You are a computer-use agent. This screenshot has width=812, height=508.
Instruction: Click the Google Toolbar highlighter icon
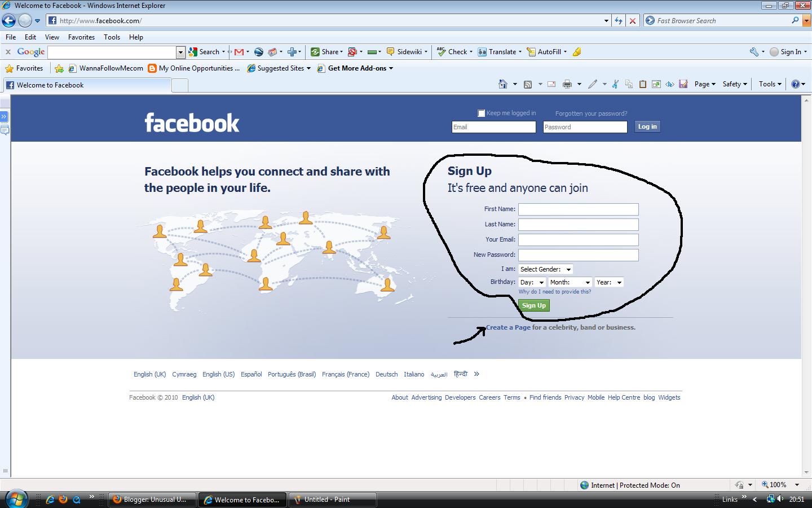click(576, 52)
